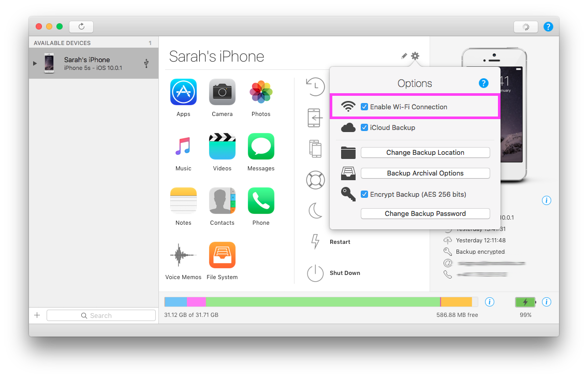The image size is (588, 378).
Task: Click the battery level indicator
Action: [525, 302]
